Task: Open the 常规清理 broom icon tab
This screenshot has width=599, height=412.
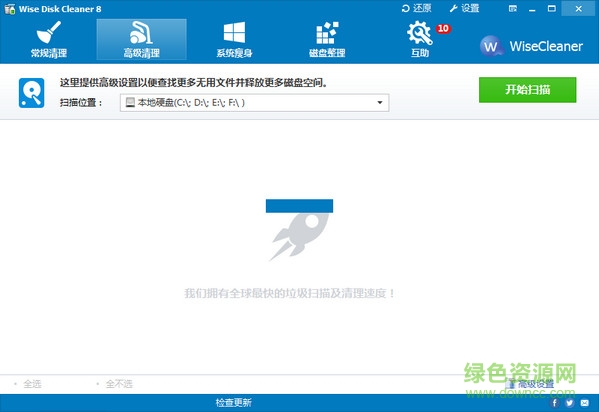Action: point(49,39)
